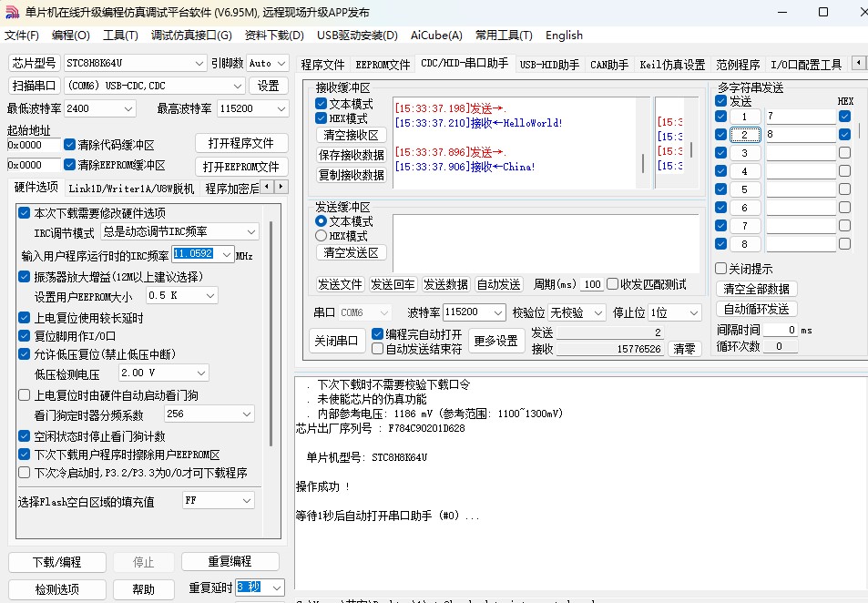Image resolution: width=868 pixels, height=603 pixels.
Task: Click the STC-ISP app icon in title bar
Action: [x=12, y=12]
